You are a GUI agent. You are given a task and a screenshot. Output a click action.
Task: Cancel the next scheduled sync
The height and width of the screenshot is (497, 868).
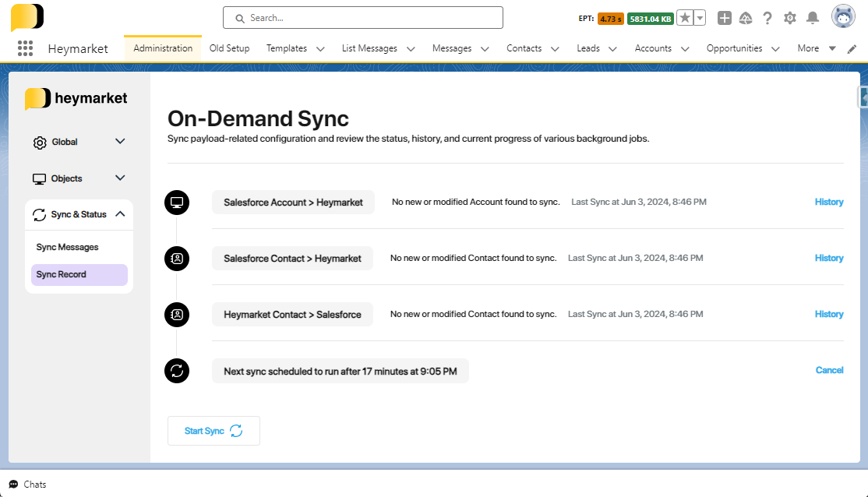point(829,370)
